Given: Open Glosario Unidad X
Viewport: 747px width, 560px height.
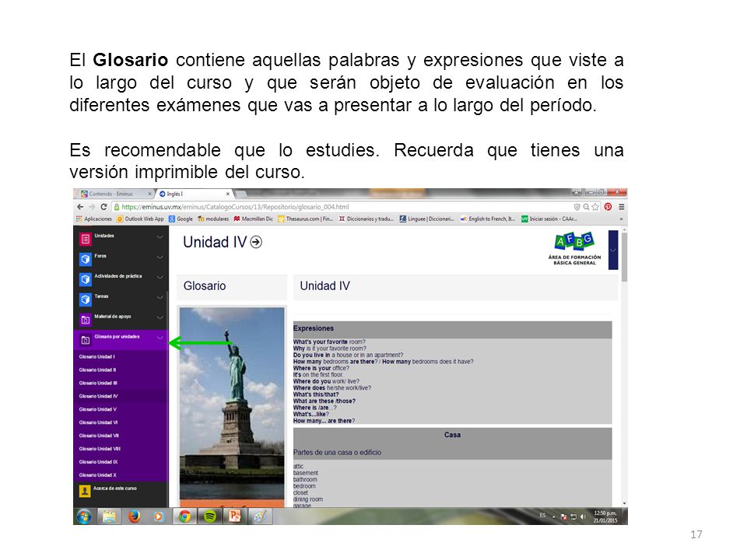Looking at the screenshot, I should pyautogui.click(x=98, y=475).
